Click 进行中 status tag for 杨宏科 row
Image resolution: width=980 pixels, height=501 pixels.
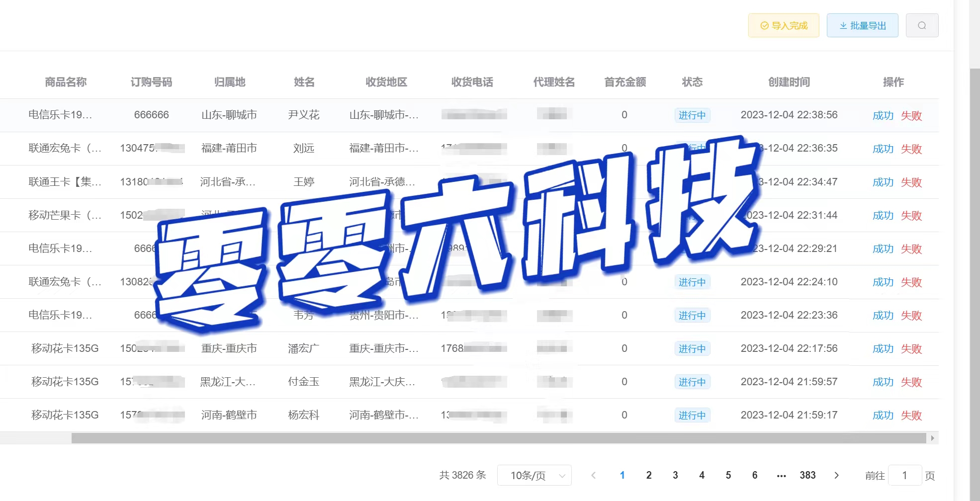(x=692, y=415)
